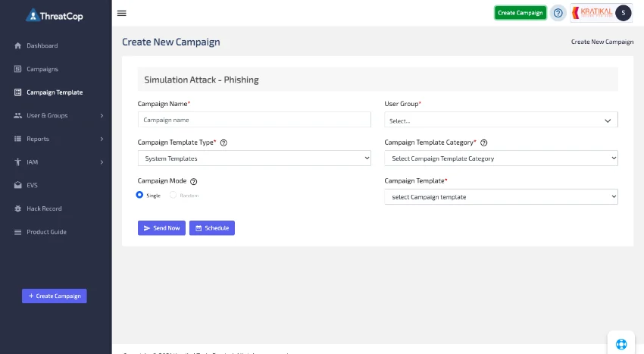Click the Campaign Template Type help icon

pyautogui.click(x=224, y=143)
